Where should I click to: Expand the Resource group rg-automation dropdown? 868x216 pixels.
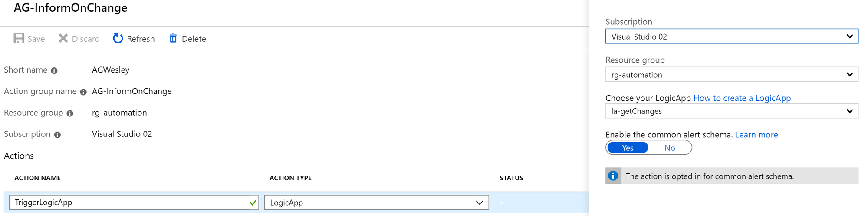(x=732, y=75)
